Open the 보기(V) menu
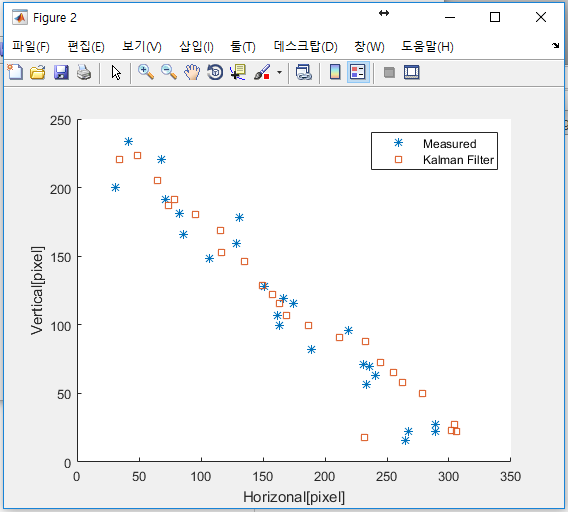568x512 pixels. coord(142,46)
